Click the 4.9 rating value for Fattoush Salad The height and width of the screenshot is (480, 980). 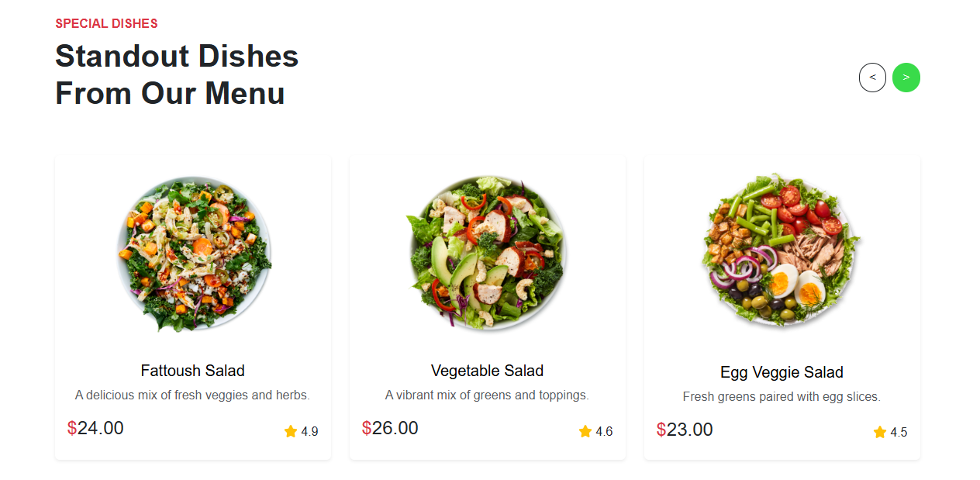click(x=309, y=431)
